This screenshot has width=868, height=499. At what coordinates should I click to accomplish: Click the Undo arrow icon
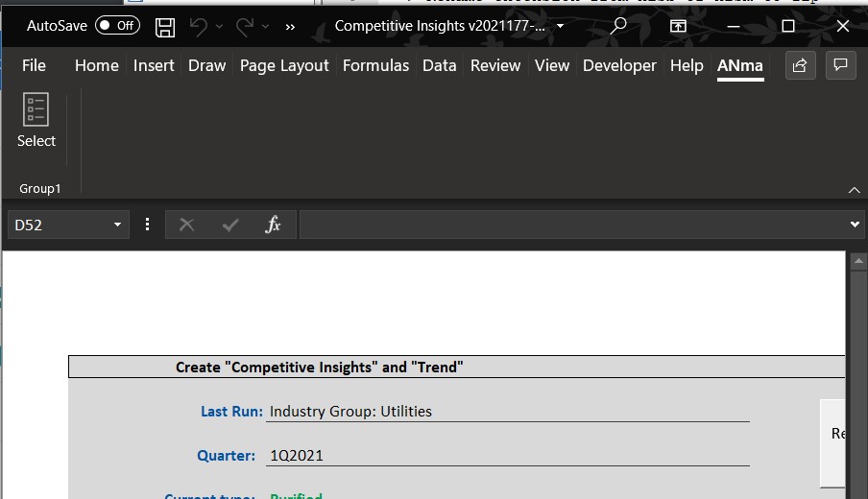pyautogui.click(x=199, y=27)
